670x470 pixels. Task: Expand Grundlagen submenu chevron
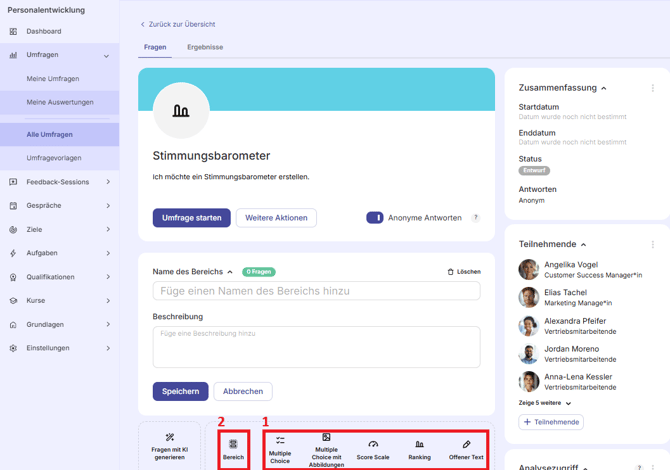coord(108,324)
